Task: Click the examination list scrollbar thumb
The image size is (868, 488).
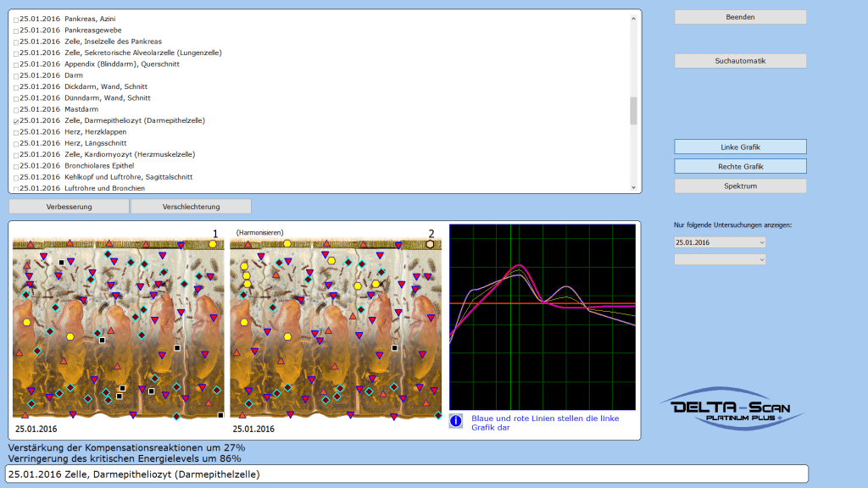Action: (x=633, y=110)
